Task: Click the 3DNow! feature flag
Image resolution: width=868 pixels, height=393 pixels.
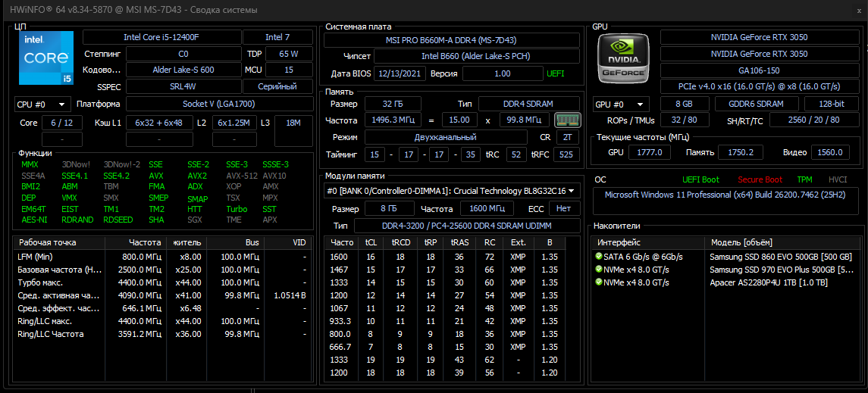Action: [75, 164]
